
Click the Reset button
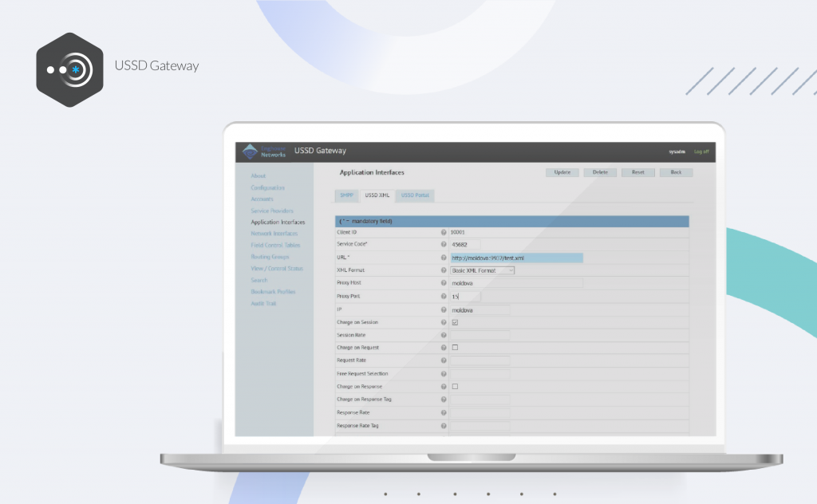click(638, 172)
